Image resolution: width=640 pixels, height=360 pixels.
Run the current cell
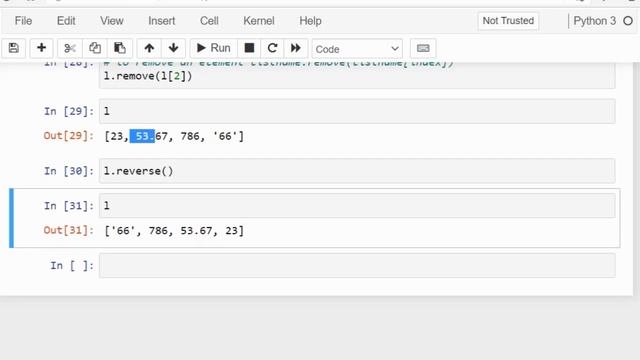[x=213, y=48]
